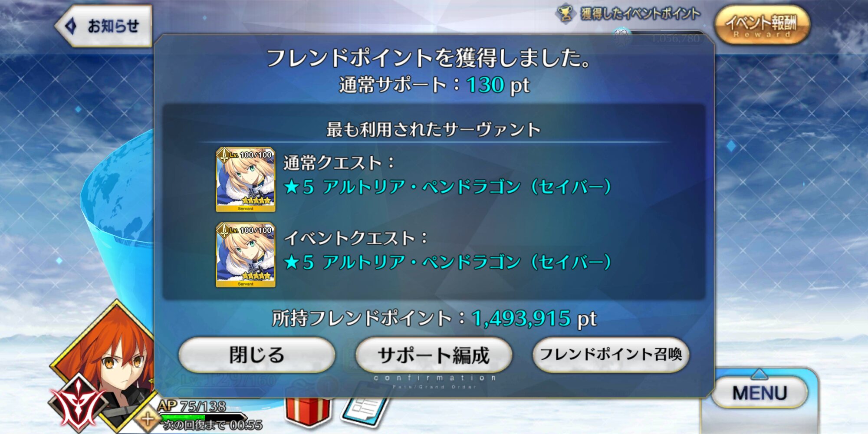This screenshot has width=868, height=434.
Task: Open サポート編成 support setup
Action: (434, 355)
